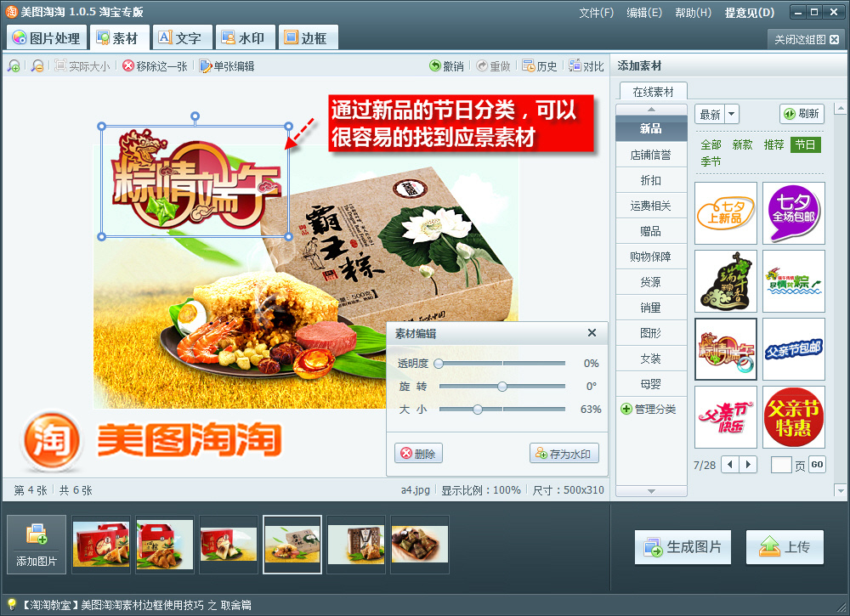Select the 母婴 category

pyautogui.click(x=651, y=384)
